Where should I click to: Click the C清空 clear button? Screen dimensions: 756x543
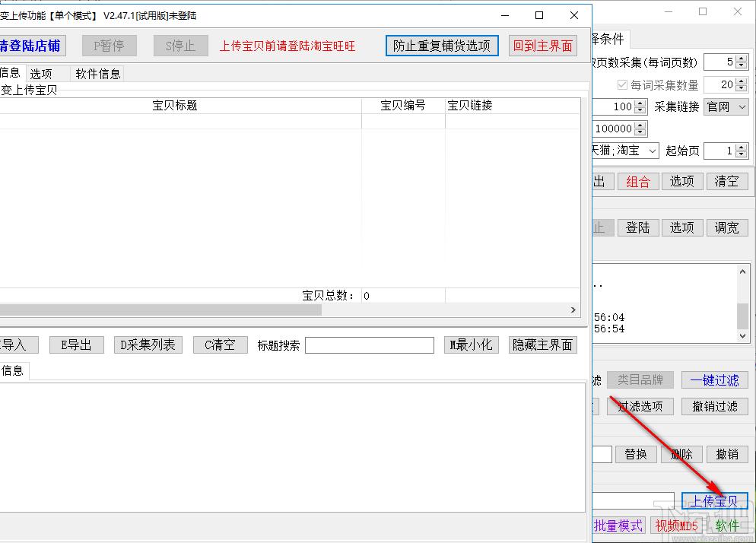tap(221, 345)
